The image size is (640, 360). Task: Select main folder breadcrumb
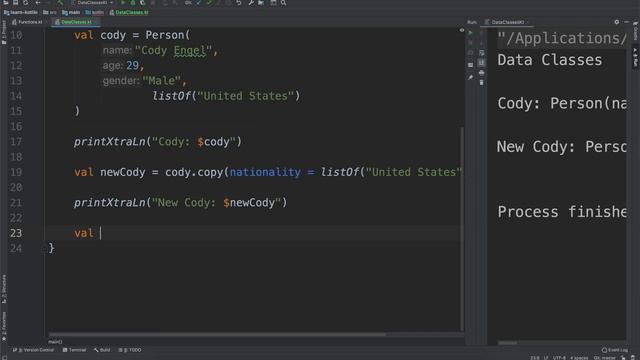coord(71,12)
